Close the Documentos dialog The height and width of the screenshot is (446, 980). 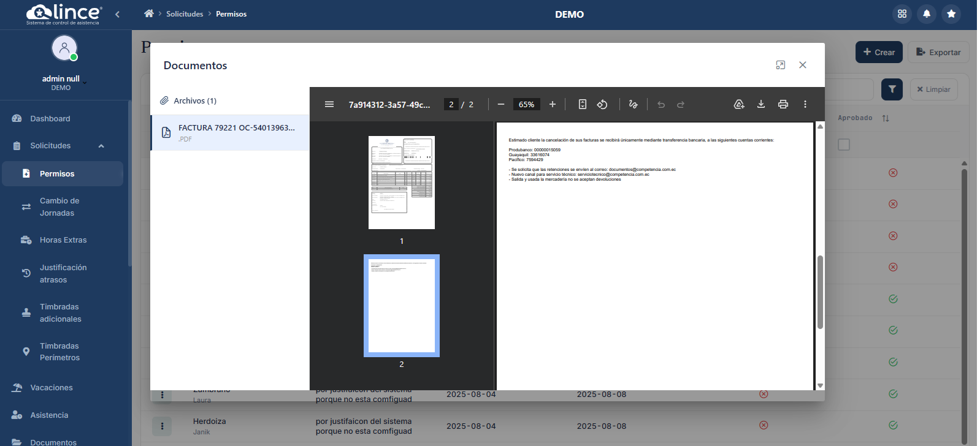pyautogui.click(x=803, y=65)
